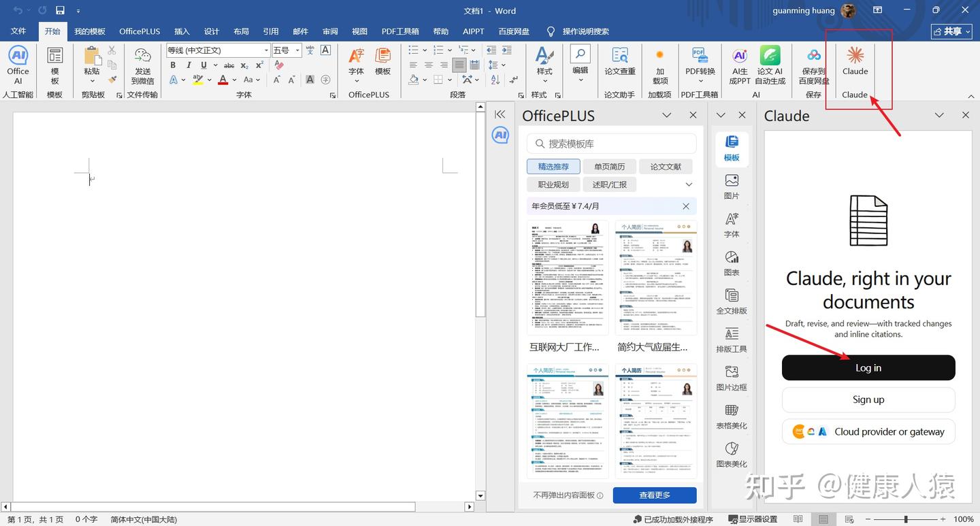Image resolution: width=980 pixels, height=526 pixels.
Task: Open 排版工具 in OfficePLUS sidebar
Action: pyautogui.click(x=732, y=340)
